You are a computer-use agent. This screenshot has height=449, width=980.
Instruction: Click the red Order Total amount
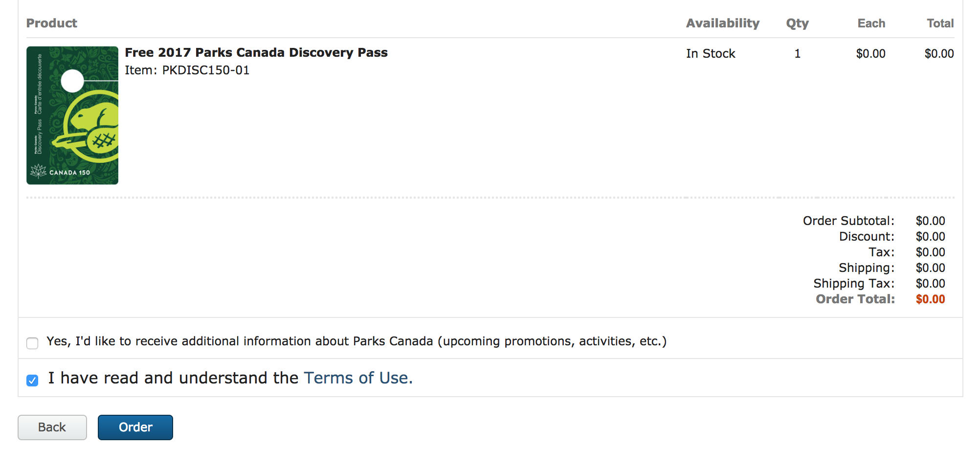click(x=930, y=299)
